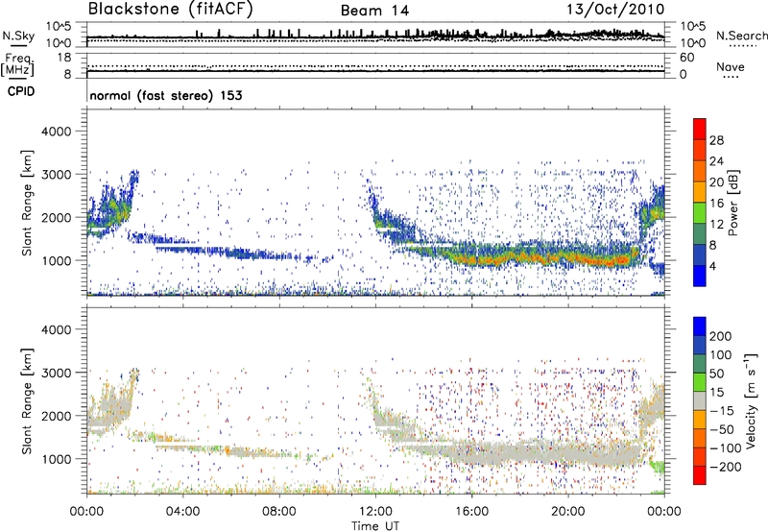Click "3000" tick of the velocity panel
The width and height of the screenshot is (768, 532).
point(56,373)
